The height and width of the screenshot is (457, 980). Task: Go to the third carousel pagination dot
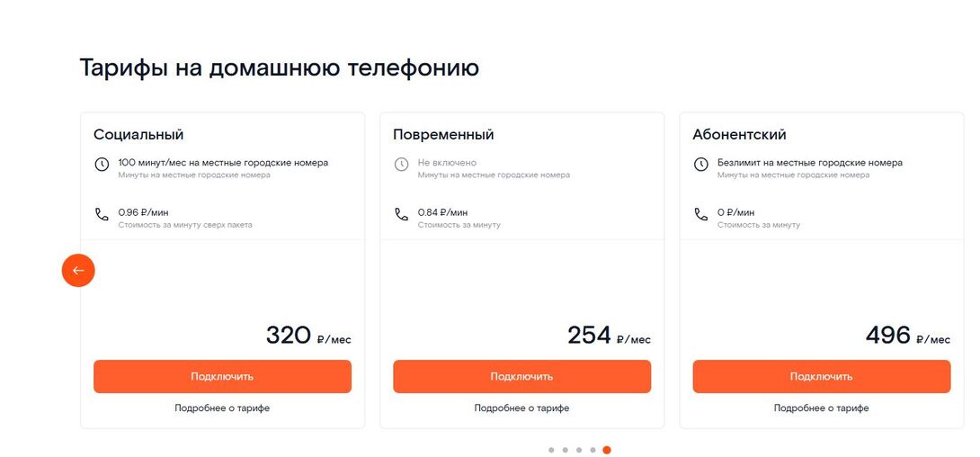tap(579, 450)
